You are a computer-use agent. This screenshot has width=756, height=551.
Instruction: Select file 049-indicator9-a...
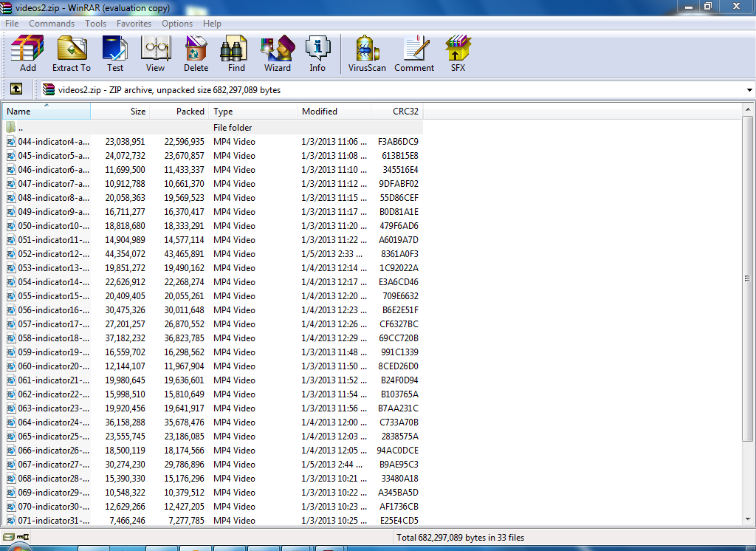[x=53, y=212]
